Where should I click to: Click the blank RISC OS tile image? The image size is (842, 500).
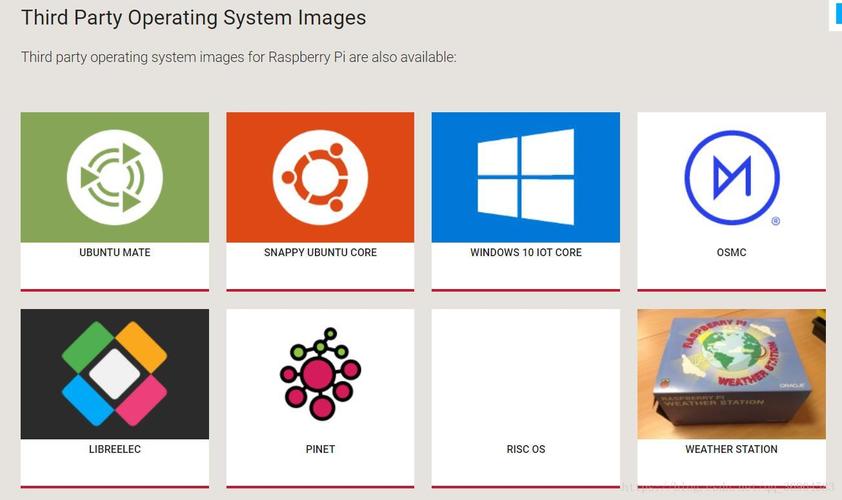click(x=525, y=373)
